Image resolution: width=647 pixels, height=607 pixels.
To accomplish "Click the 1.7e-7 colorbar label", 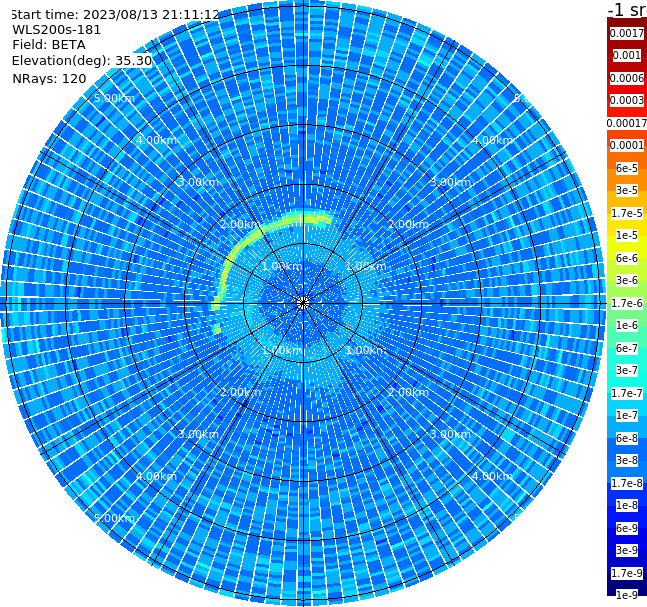I will pos(627,393).
